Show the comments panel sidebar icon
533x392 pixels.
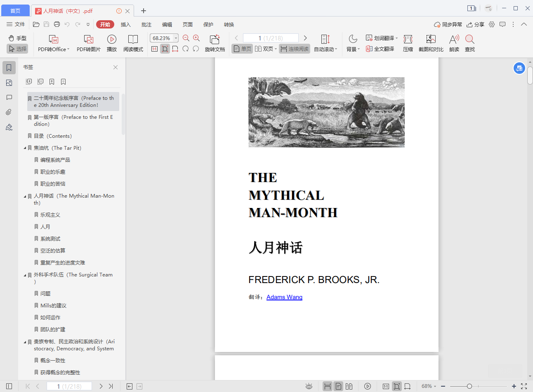(x=9, y=97)
